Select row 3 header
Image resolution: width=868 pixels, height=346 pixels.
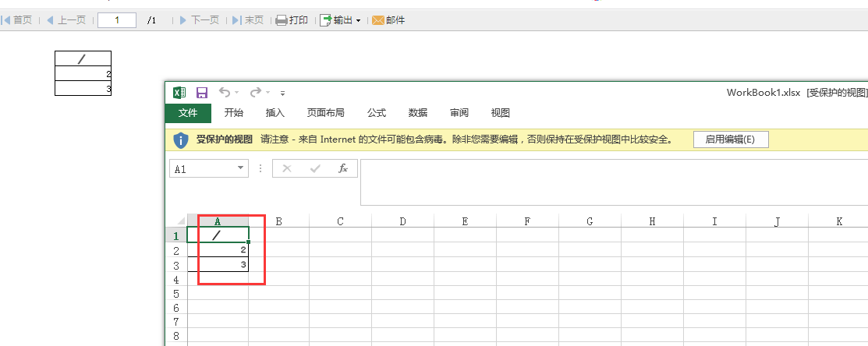point(176,265)
